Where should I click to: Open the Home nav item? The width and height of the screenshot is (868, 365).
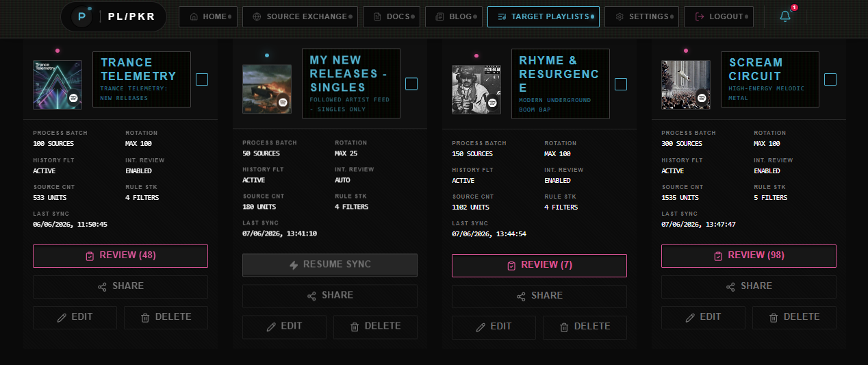(x=209, y=16)
